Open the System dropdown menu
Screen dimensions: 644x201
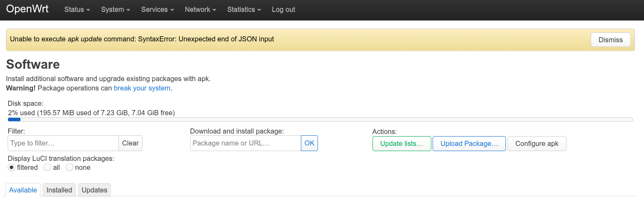coord(115,9)
